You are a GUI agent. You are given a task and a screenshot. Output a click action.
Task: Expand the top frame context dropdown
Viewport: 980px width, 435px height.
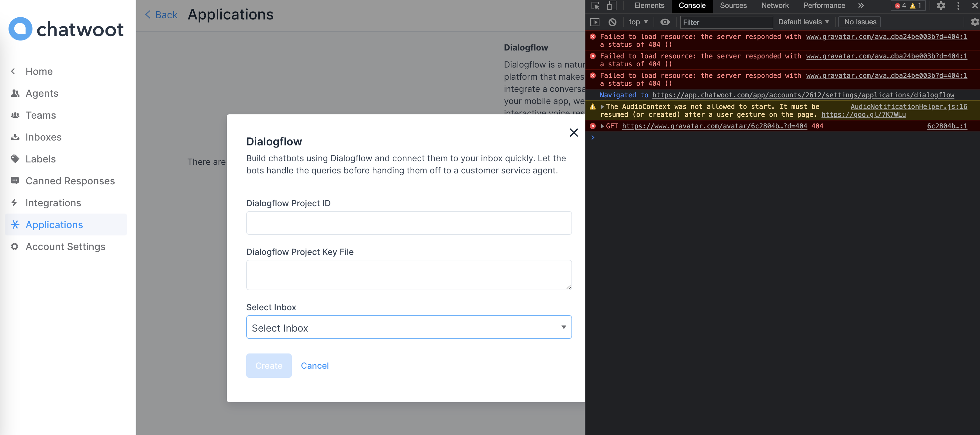tap(638, 22)
